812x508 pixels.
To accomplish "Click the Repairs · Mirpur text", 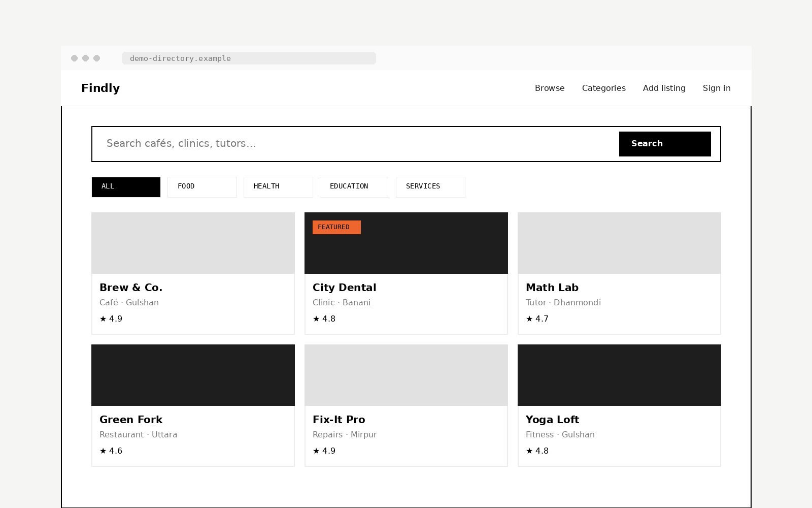I will pos(345,434).
